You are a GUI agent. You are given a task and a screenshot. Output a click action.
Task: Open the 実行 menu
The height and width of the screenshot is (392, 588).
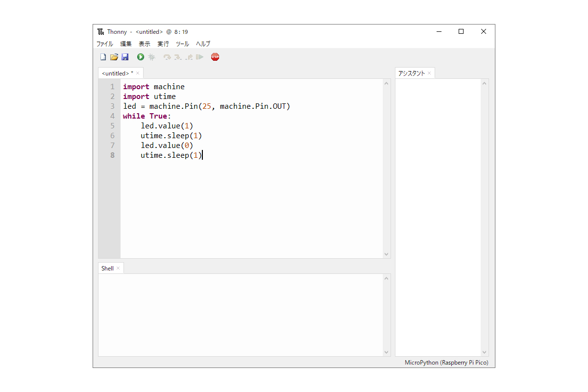pos(163,44)
